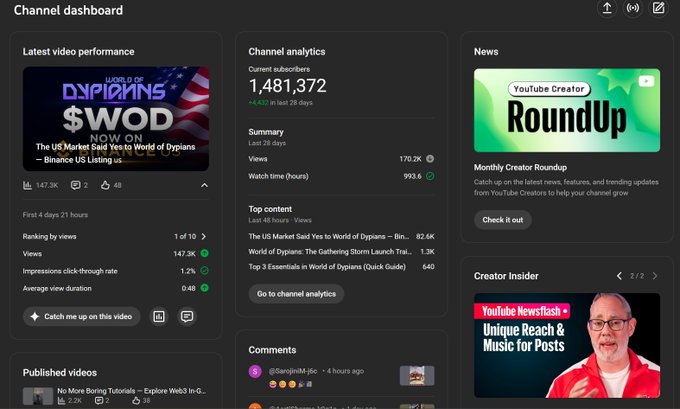Click the @SarojiniM-j6c username in Comments
Viewport: 680px width, 409px height.
pyautogui.click(x=293, y=371)
